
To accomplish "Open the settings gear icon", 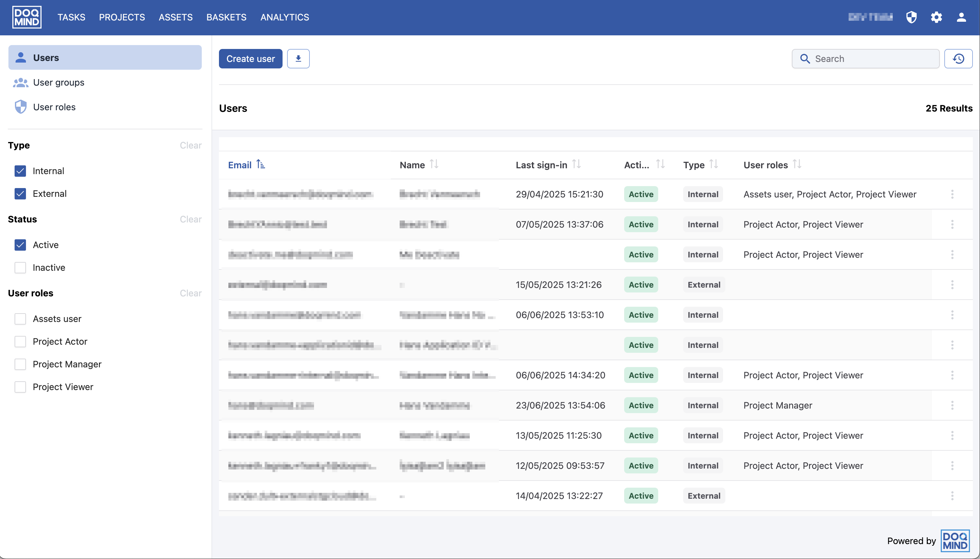I will (x=936, y=17).
